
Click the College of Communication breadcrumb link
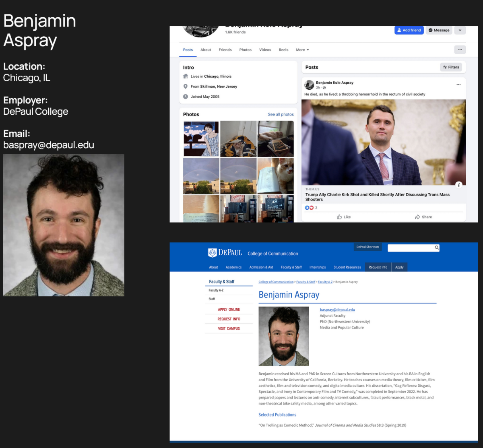tap(276, 282)
